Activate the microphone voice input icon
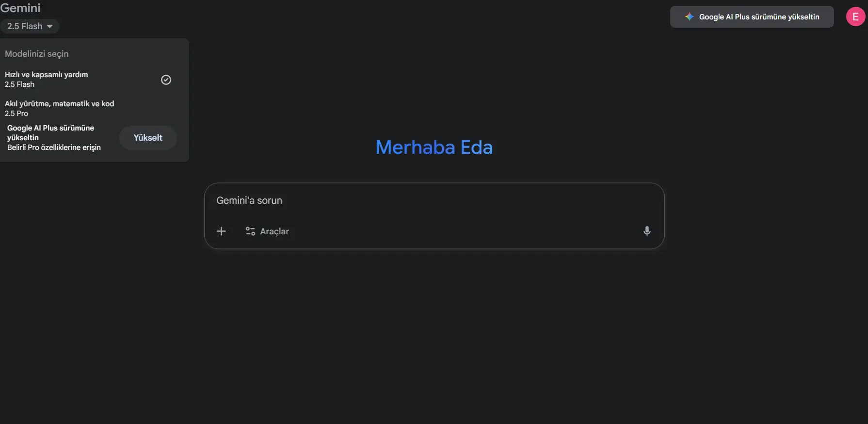 tap(647, 231)
